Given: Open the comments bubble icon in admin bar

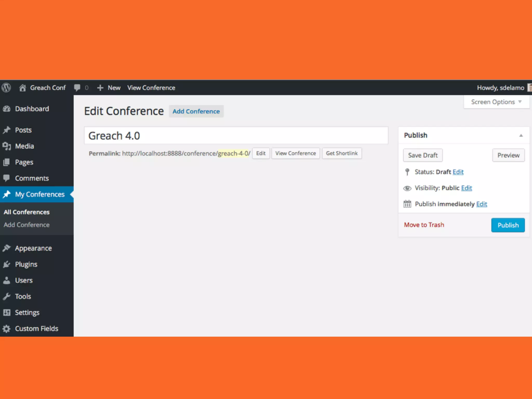Looking at the screenshot, I should [77, 88].
